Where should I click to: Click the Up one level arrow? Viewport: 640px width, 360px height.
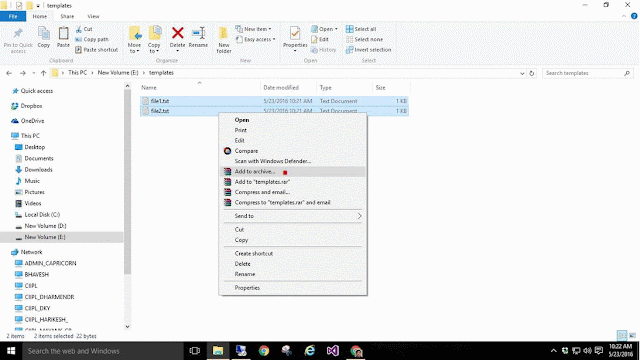pyautogui.click(x=43, y=73)
